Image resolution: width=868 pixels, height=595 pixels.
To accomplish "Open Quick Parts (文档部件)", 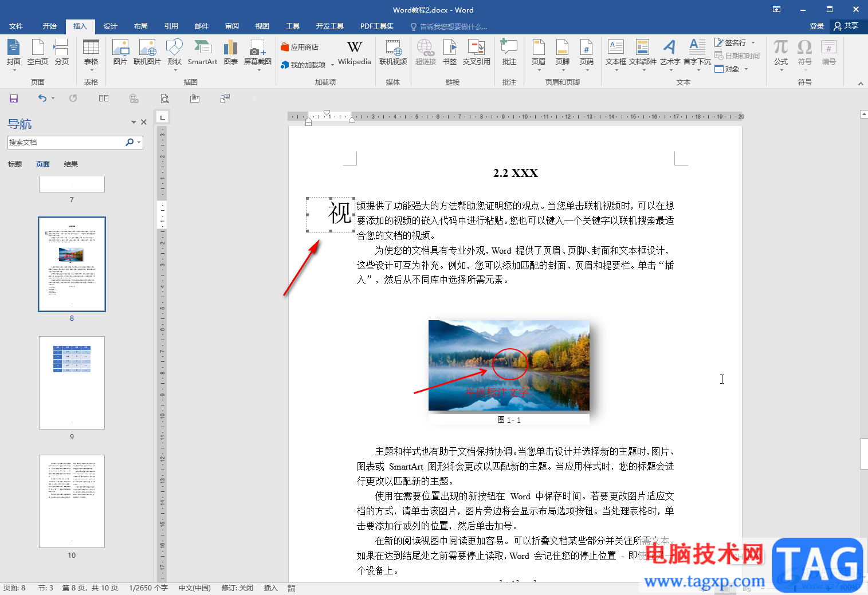I will click(643, 55).
